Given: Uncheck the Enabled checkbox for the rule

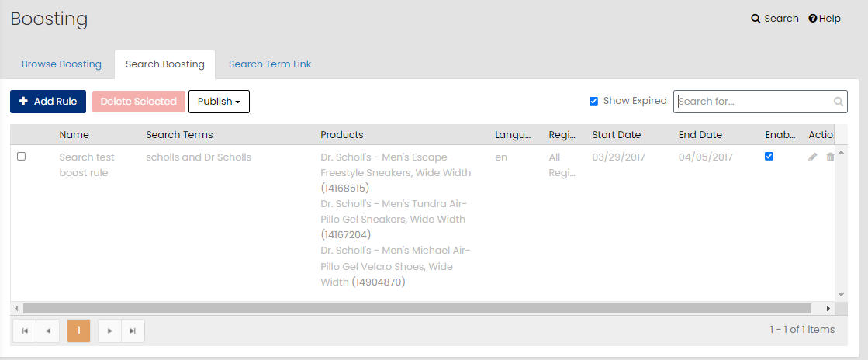Looking at the screenshot, I should (x=769, y=157).
